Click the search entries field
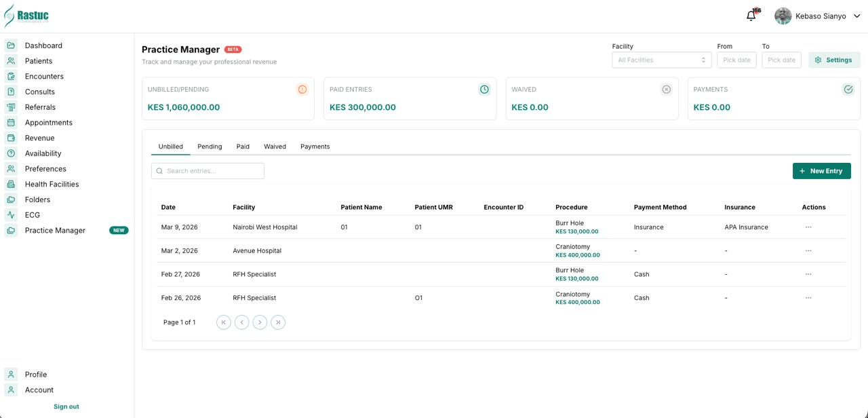Viewport: 868px width, 418px height. pyautogui.click(x=208, y=170)
